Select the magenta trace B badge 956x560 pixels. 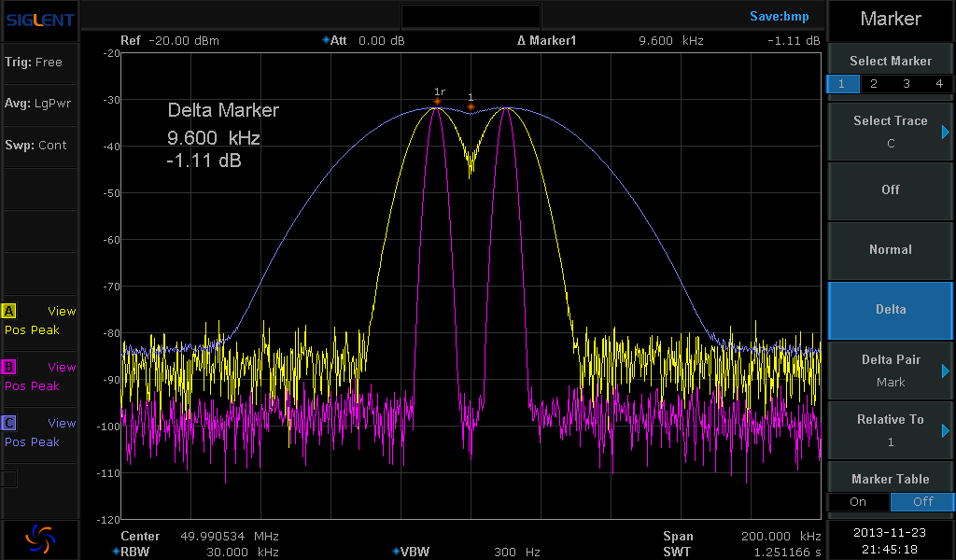tap(10, 368)
